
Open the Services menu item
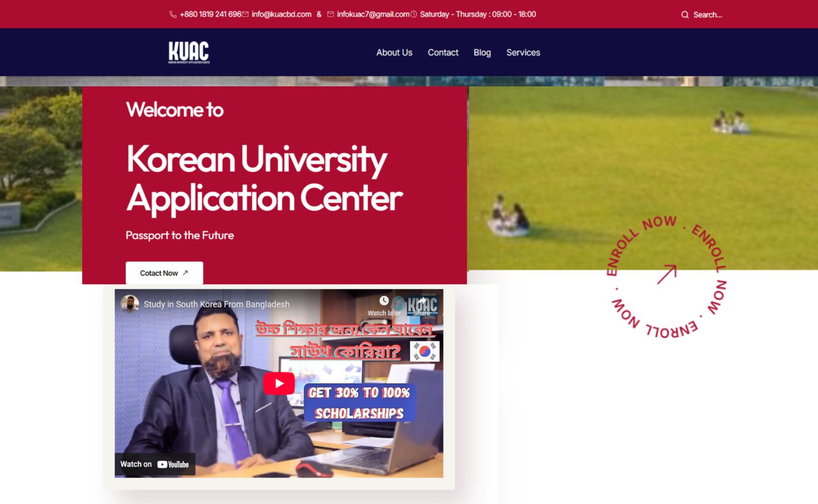pyautogui.click(x=523, y=53)
